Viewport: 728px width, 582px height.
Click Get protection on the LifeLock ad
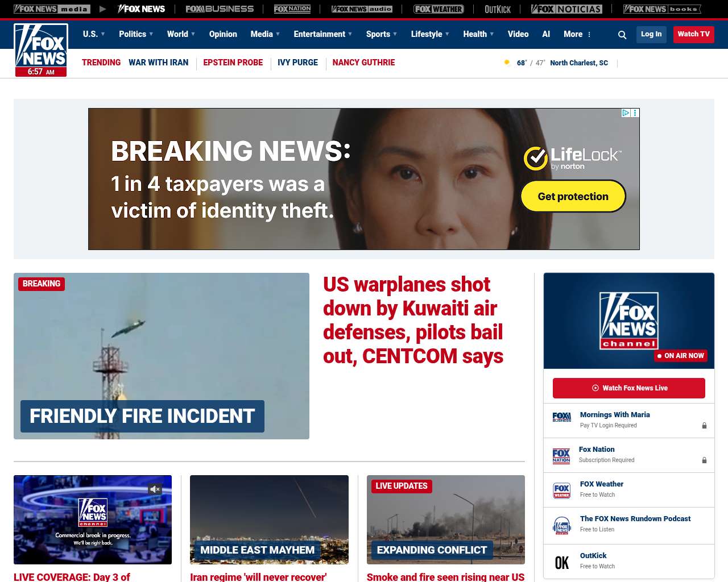pos(573,196)
